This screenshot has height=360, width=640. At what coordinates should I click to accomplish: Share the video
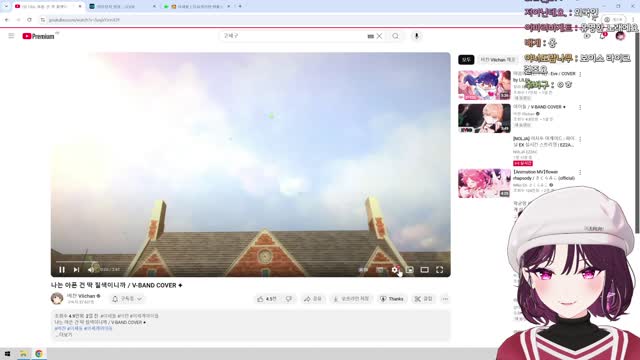tap(313, 299)
